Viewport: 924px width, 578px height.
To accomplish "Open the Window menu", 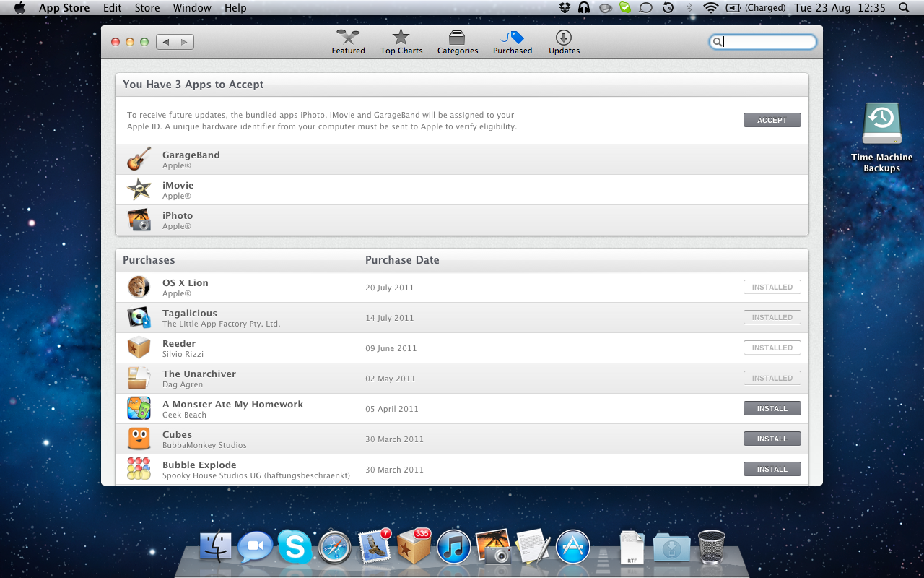I will [x=192, y=8].
